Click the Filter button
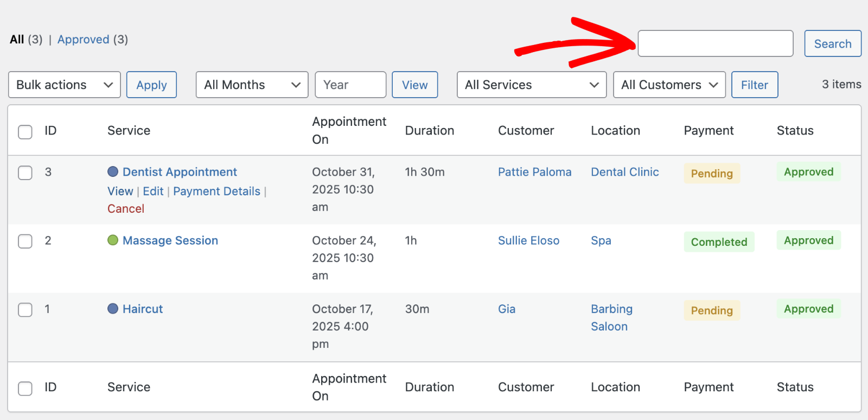The width and height of the screenshot is (868, 420). click(755, 85)
